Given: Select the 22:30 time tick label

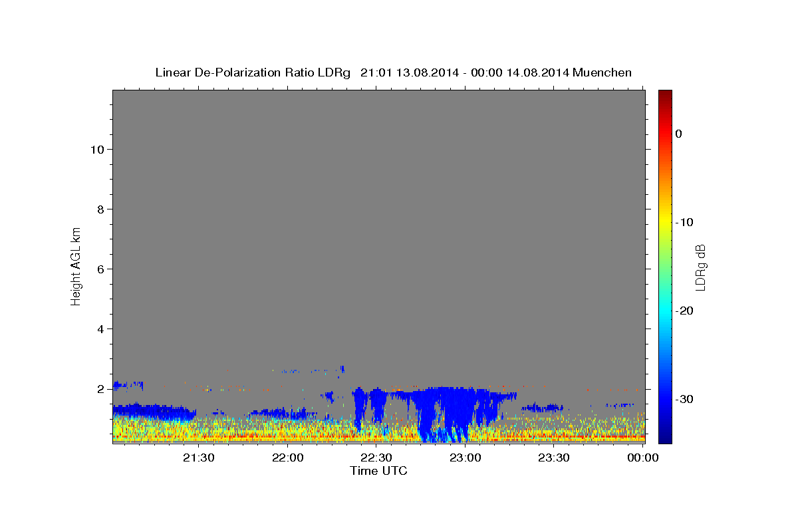Looking at the screenshot, I should click(x=376, y=458).
